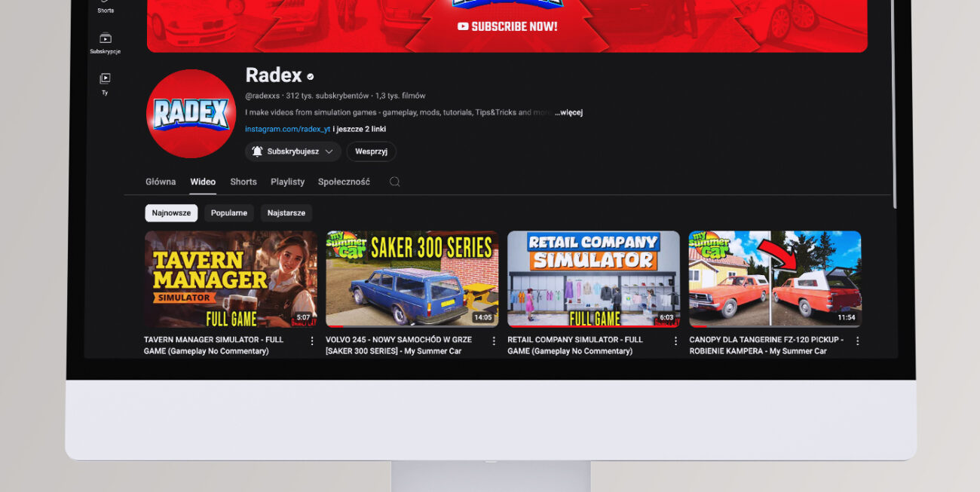980x492 pixels.
Task: Open options menu for Tavern Manager video
Action: tap(312, 341)
